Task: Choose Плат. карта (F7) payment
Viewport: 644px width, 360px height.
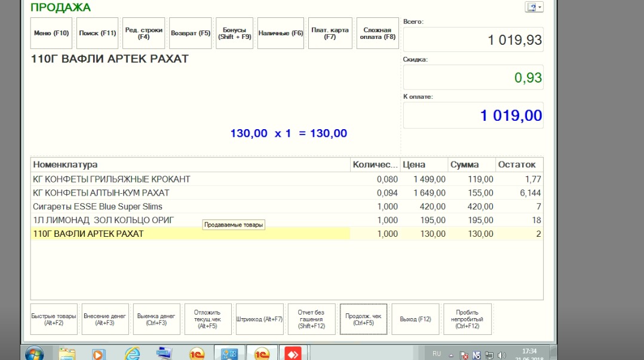Action: tap(330, 33)
